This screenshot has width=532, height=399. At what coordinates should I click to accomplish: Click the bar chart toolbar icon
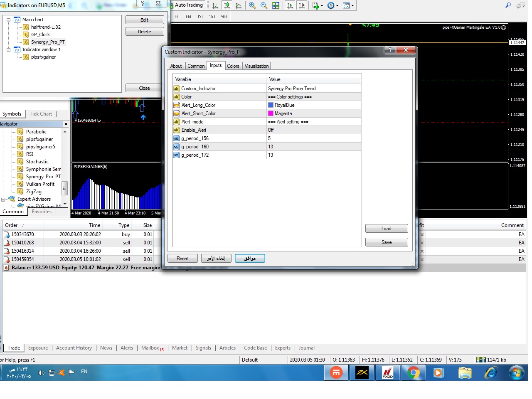click(215, 6)
